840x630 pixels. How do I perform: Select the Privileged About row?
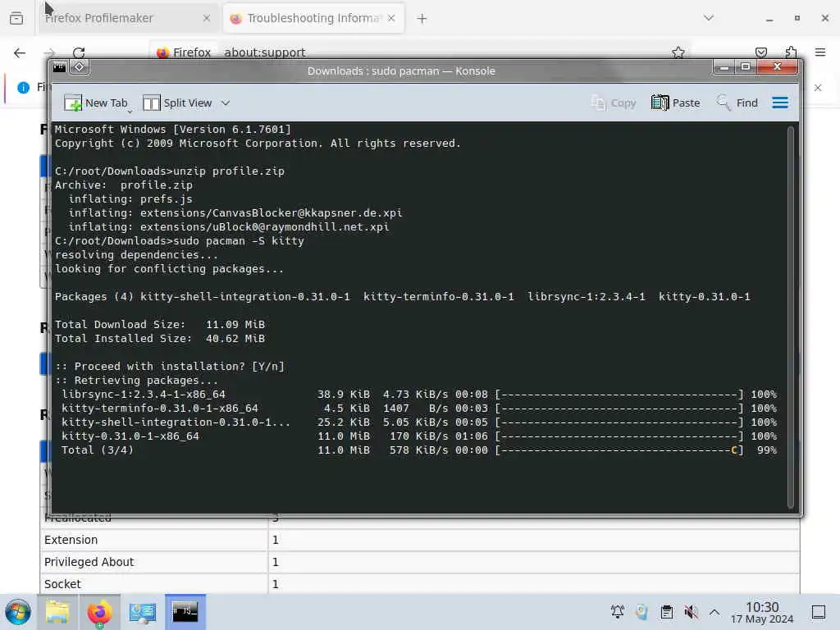pos(420,562)
